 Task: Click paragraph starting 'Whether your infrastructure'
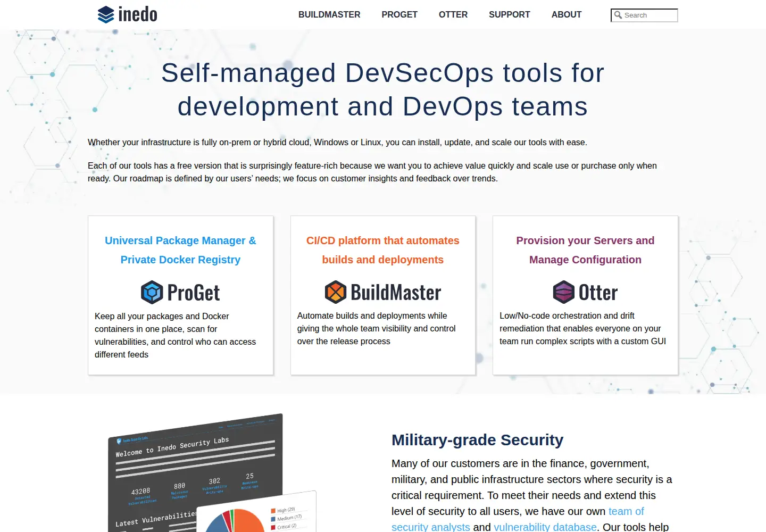coord(337,143)
